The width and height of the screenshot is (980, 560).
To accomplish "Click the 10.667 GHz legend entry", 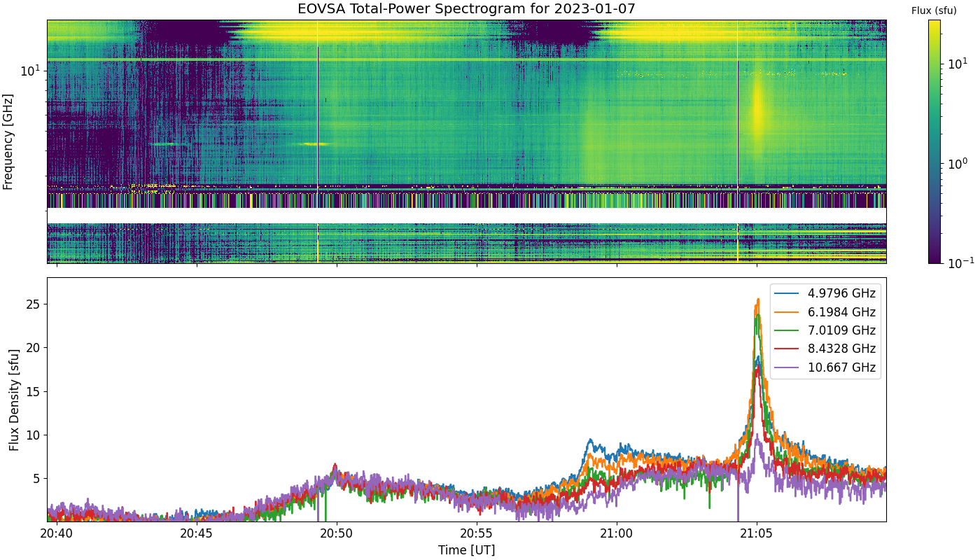I will click(x=825, y=367).
